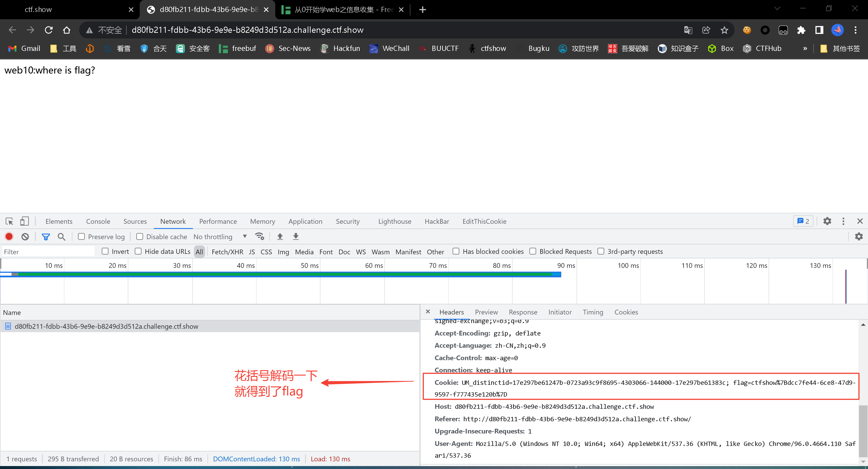Activate the inspect element picker
Image resolution: width=868 pixels, height=469 pixels.
tap(9, 221)
